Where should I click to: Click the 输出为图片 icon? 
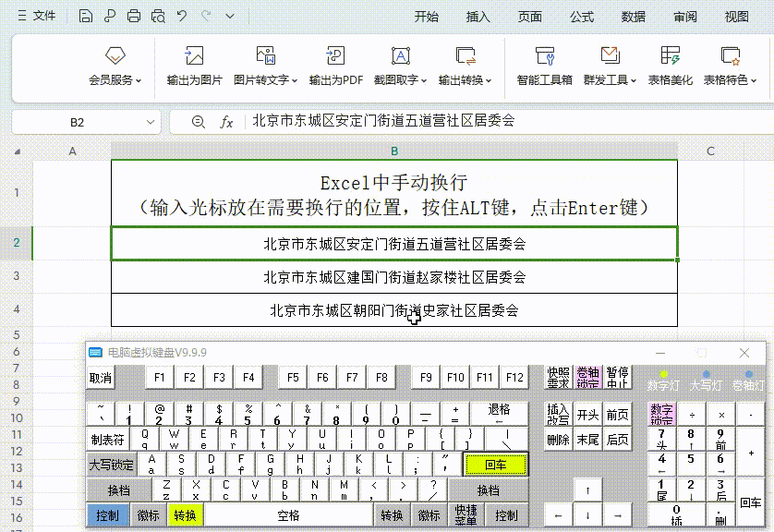pos(194,55)
